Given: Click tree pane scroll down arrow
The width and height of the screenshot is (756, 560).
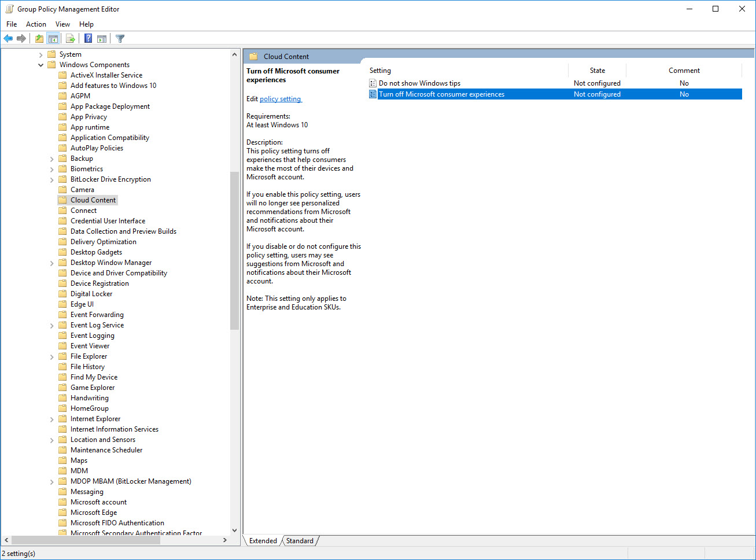Looking at the screenshot, I should click(x=234, y=530).
